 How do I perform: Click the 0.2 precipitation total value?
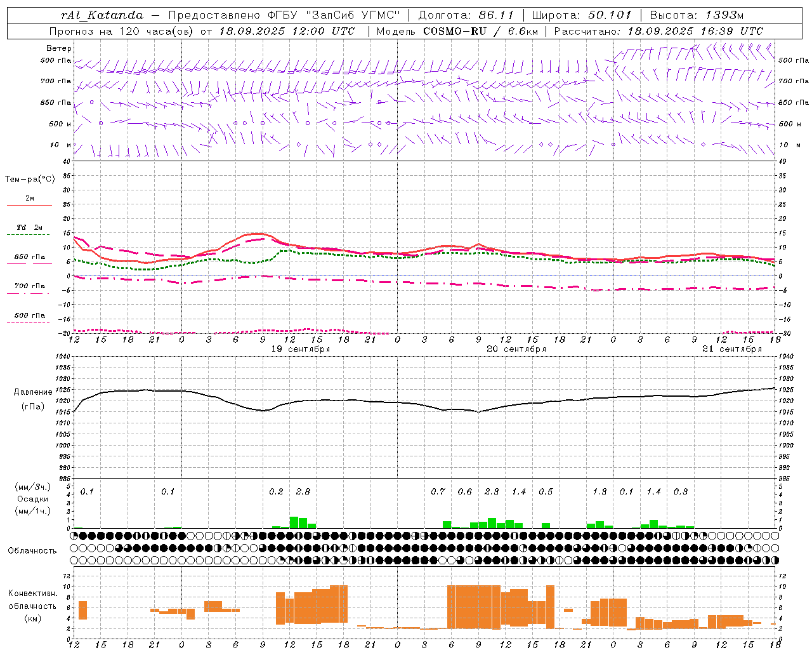[276, 491]
